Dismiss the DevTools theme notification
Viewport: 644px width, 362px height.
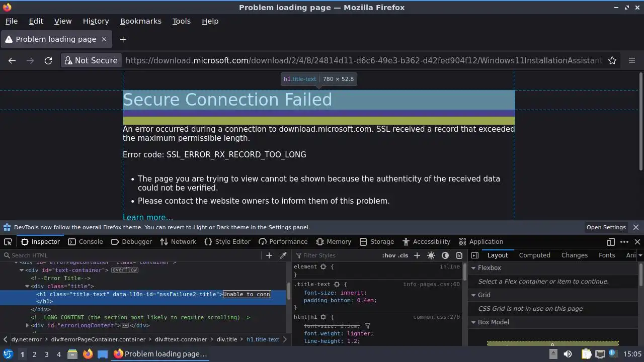tap(636, 227)
